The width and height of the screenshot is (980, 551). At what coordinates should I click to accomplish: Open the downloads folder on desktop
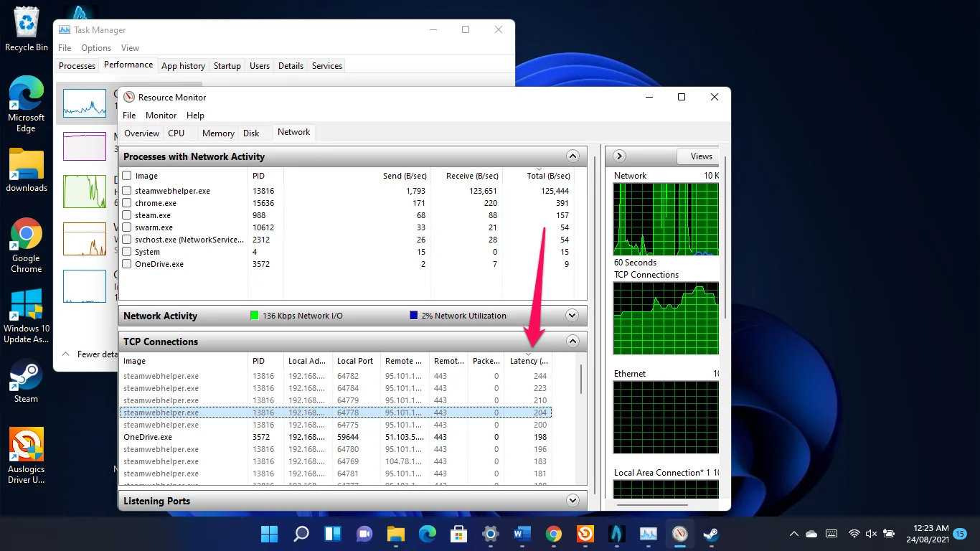tap(27, 171)
